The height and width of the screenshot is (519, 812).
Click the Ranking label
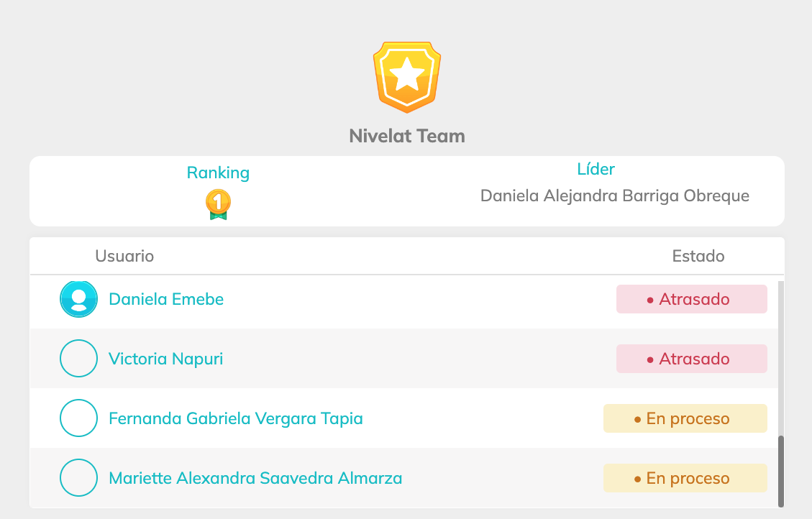point(218,173)
